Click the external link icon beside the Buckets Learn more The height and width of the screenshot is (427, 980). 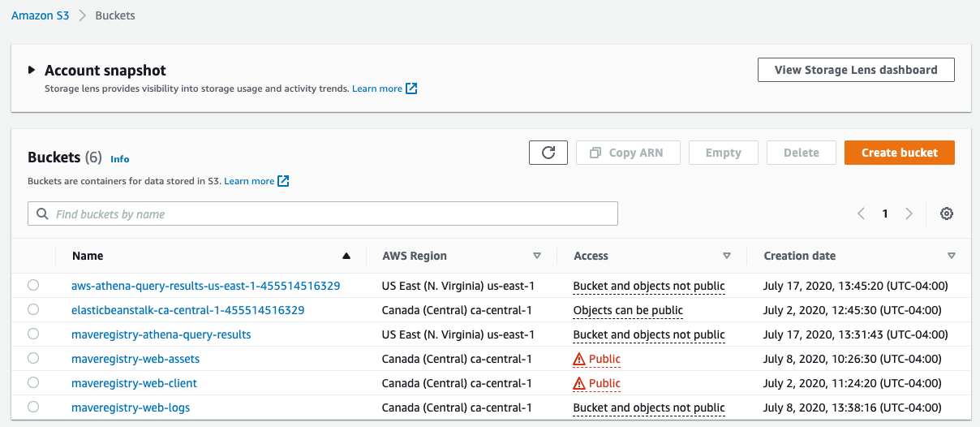[x=283, y=181]
